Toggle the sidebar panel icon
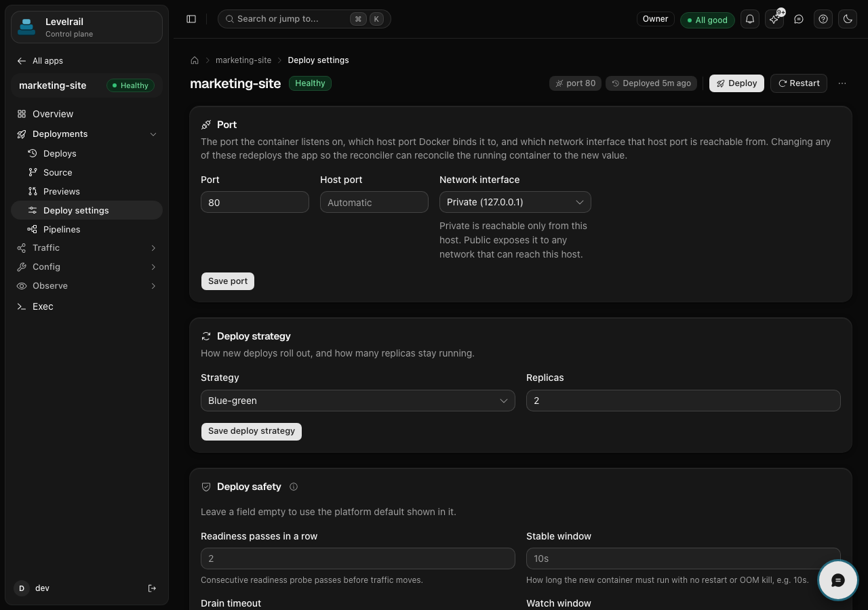 coord(191,19)
